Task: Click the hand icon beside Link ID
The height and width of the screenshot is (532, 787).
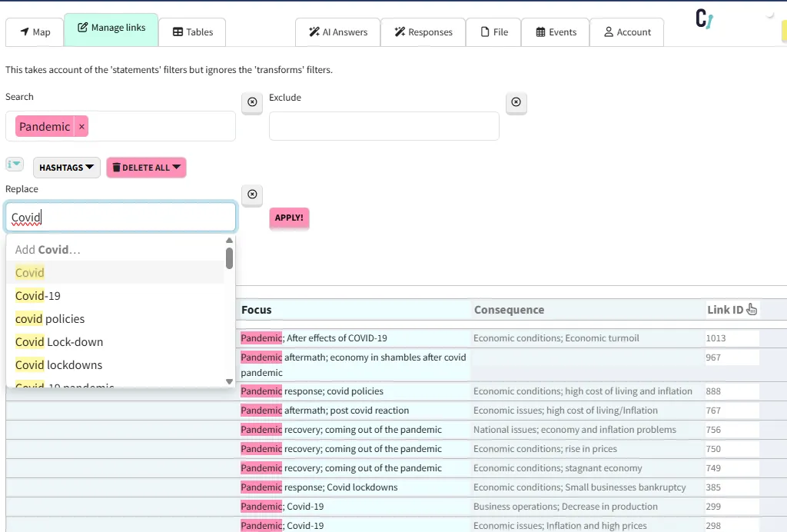Action: coord(752,310)
